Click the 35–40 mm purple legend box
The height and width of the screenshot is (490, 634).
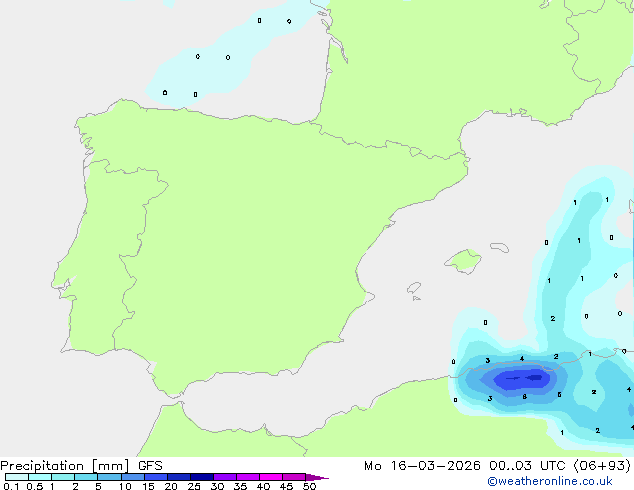248,477
